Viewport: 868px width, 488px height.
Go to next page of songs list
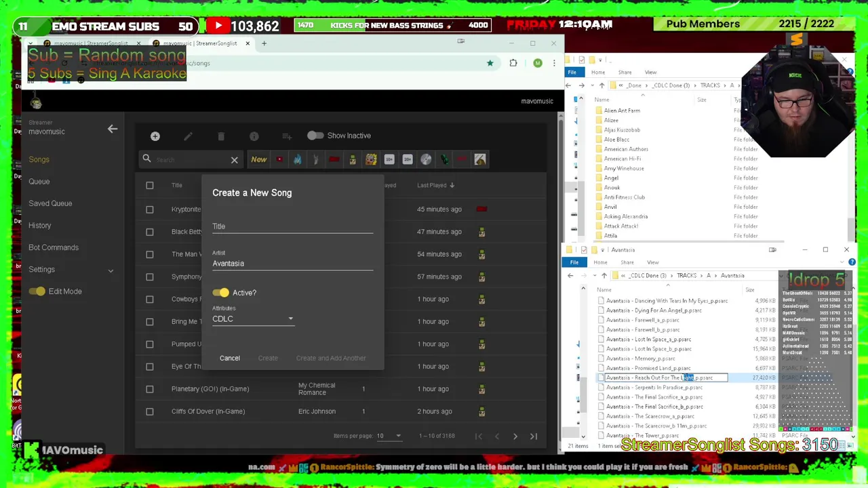coord(515,436)
